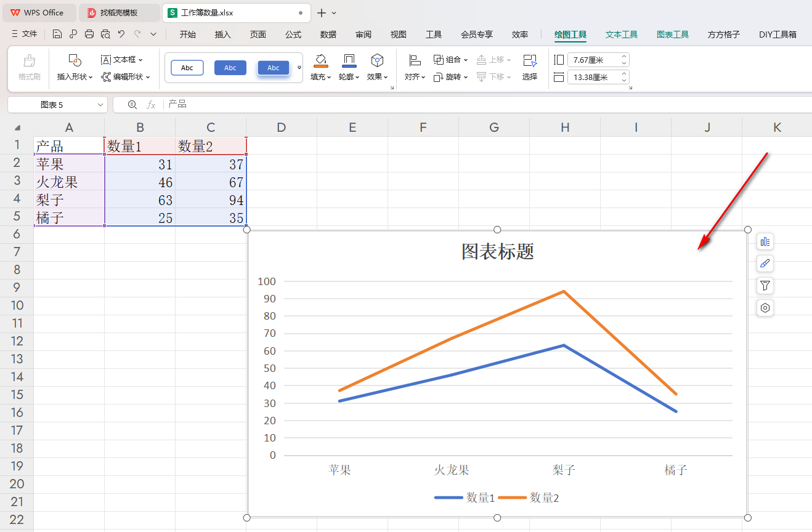
Task: Switch to the 公式 (Formulas) ribbon tab
Action: click(x=293, y=34)
